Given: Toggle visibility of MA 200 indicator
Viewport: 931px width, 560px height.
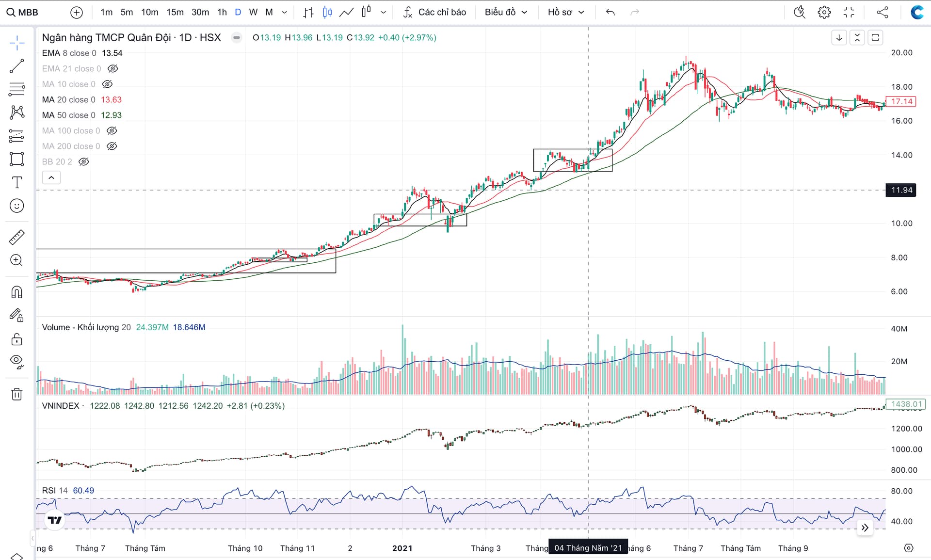Looking at the screenshot, I should coord(112,146).
